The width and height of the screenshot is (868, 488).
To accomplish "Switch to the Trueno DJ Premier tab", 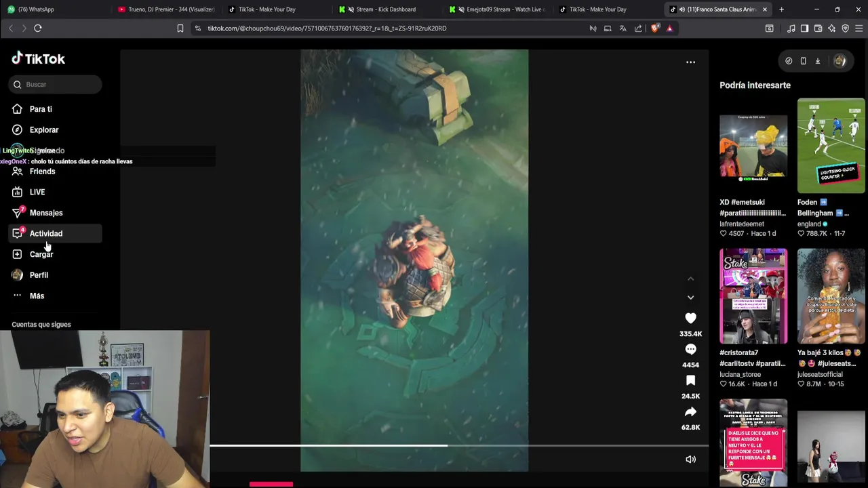I will pyautogui.click(x=165, y=9).
